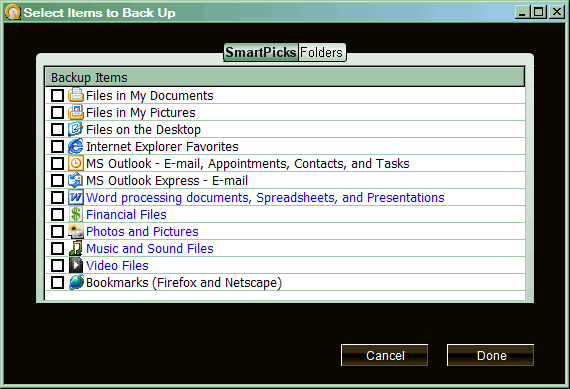Click the Outlook Express mail icon
The height and width of the screenshot is (389, 570).
(x=76, y=180)
